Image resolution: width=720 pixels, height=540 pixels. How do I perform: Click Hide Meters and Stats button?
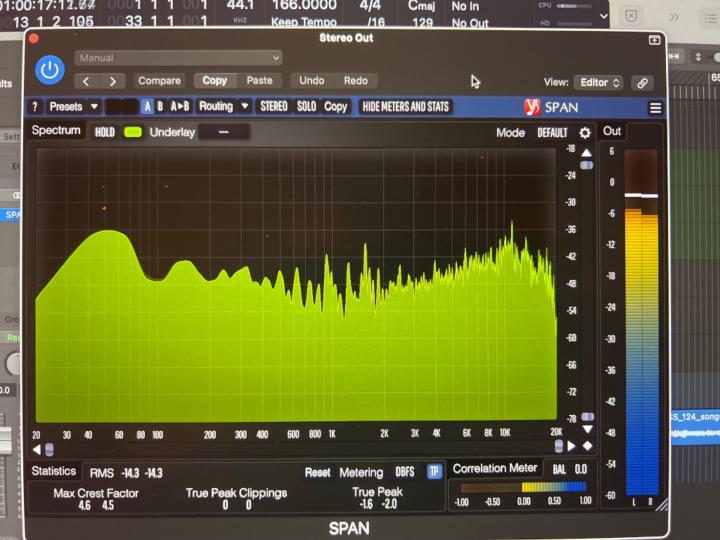(x=406, y=107)
